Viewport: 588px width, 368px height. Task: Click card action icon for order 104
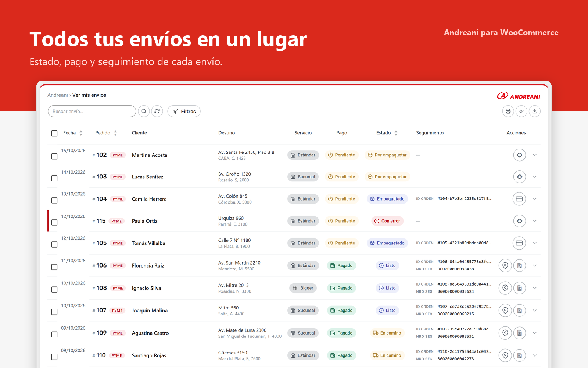519,199
